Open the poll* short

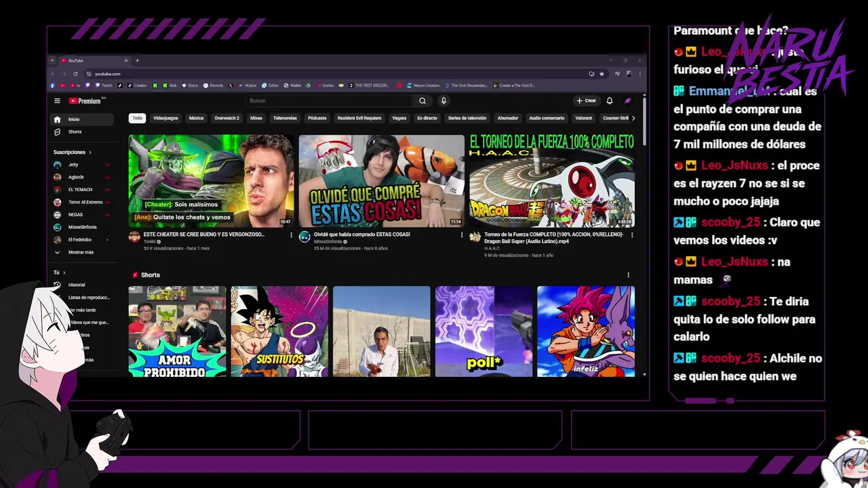pyautogui.click(x=484, y=331)
